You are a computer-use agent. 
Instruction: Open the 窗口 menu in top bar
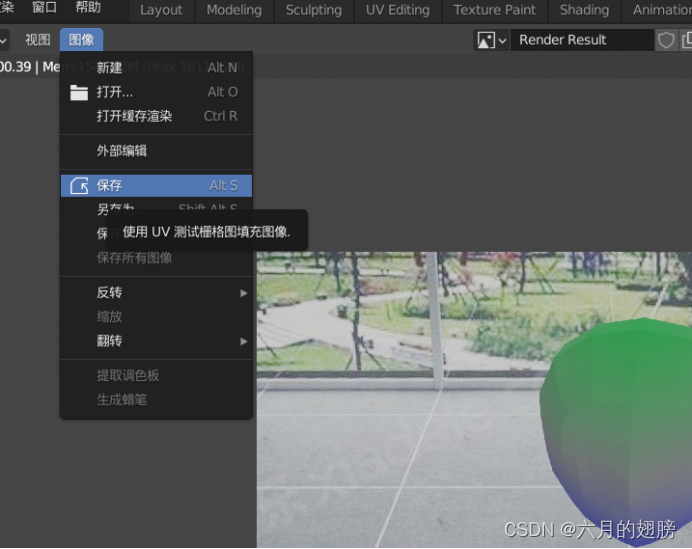click(x=45, y=8)
